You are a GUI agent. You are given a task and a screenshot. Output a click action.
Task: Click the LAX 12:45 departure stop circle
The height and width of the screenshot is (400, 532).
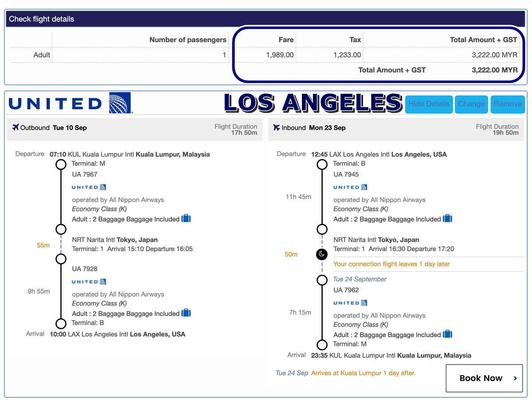pos(322,165)
